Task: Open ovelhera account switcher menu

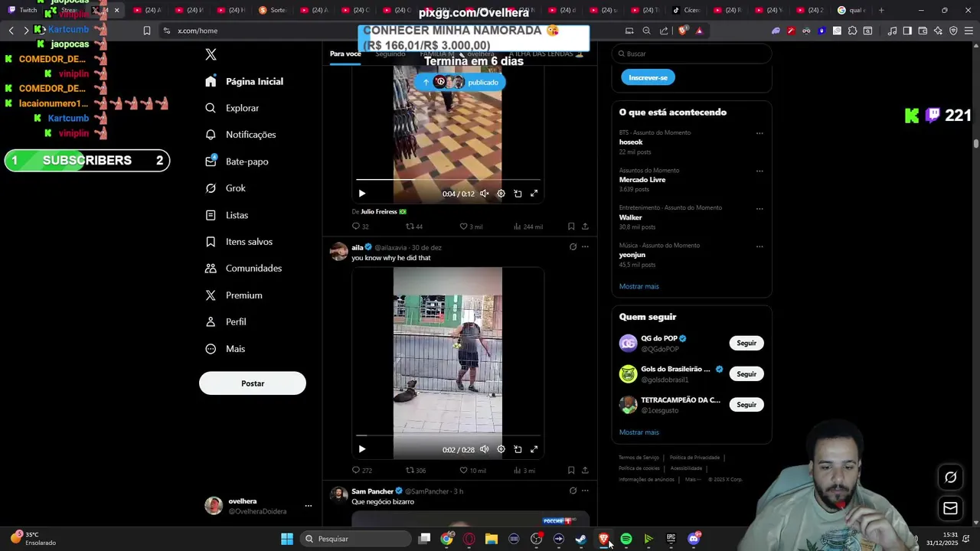Action: tap(309, 506)
